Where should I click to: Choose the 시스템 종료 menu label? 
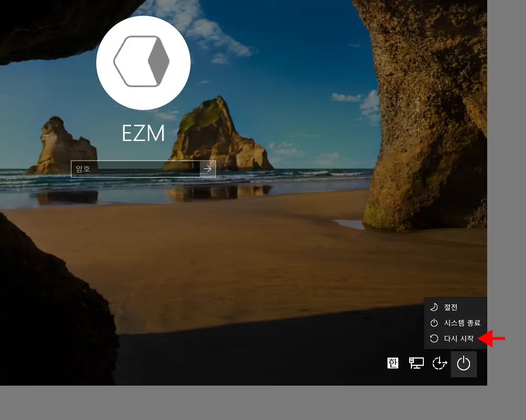(x=462, y=323)
